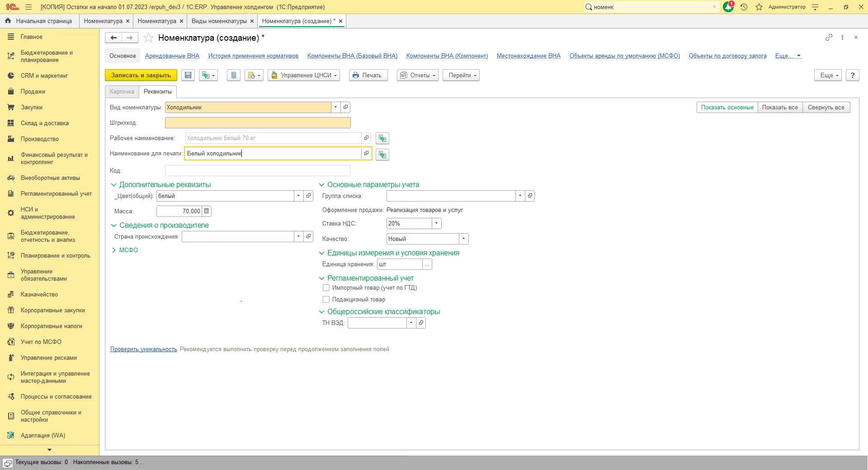868x470 pixels.
Task: Open Отчеты dropdown menu
Action: pyautogui.click(x=417, y=75)
